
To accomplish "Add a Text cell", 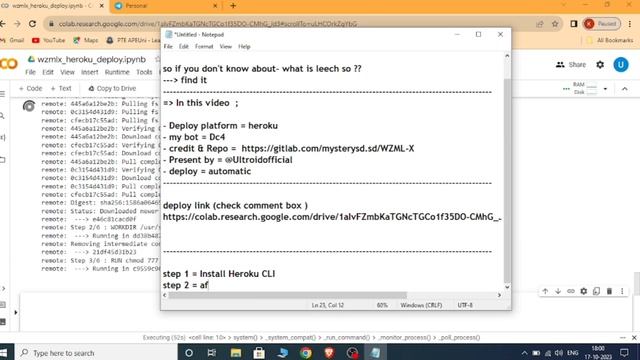I will tap(61, 88).
